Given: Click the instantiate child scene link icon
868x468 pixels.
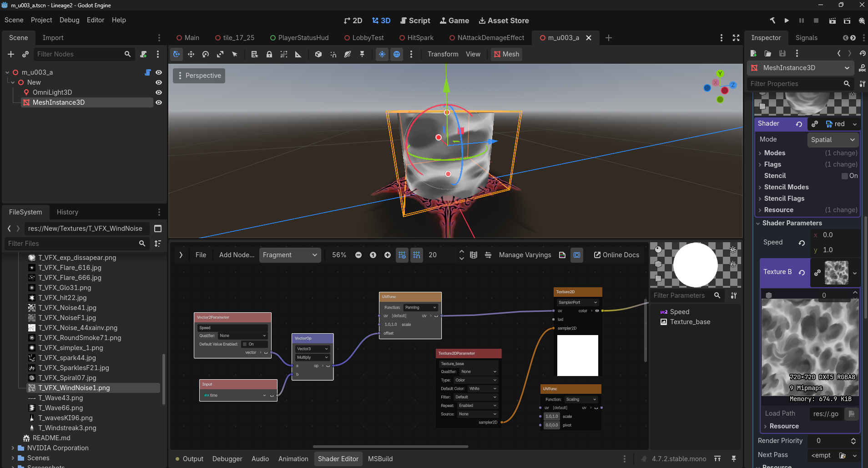Looking at the screenshot, I should click(25, 54).
